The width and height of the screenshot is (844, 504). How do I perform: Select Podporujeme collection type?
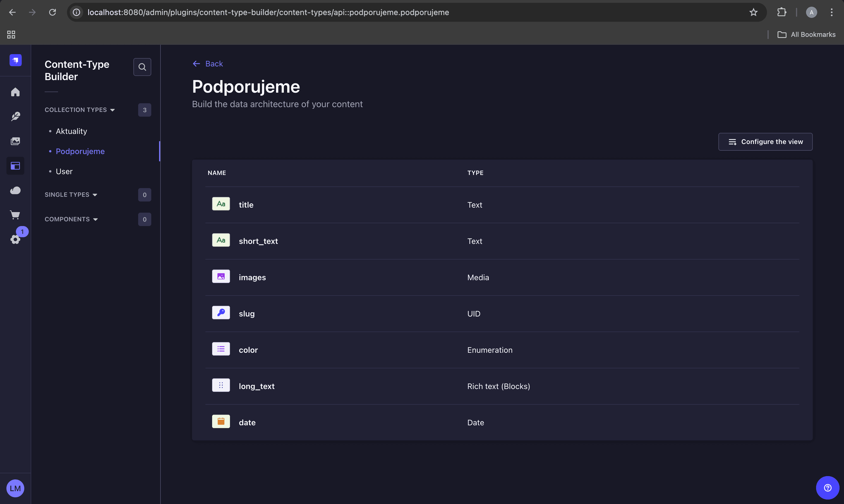[x=80, y=151]
